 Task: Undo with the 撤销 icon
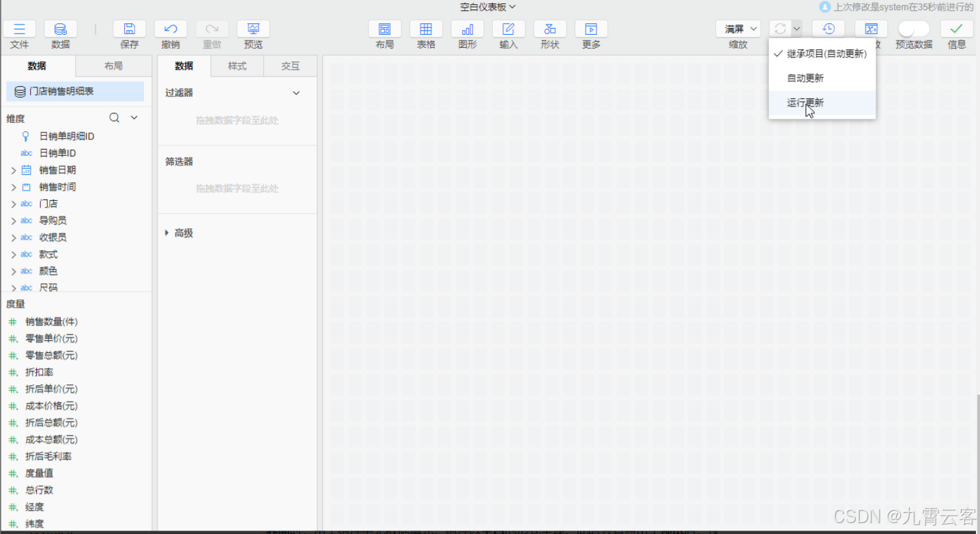[x=171, y=29]
